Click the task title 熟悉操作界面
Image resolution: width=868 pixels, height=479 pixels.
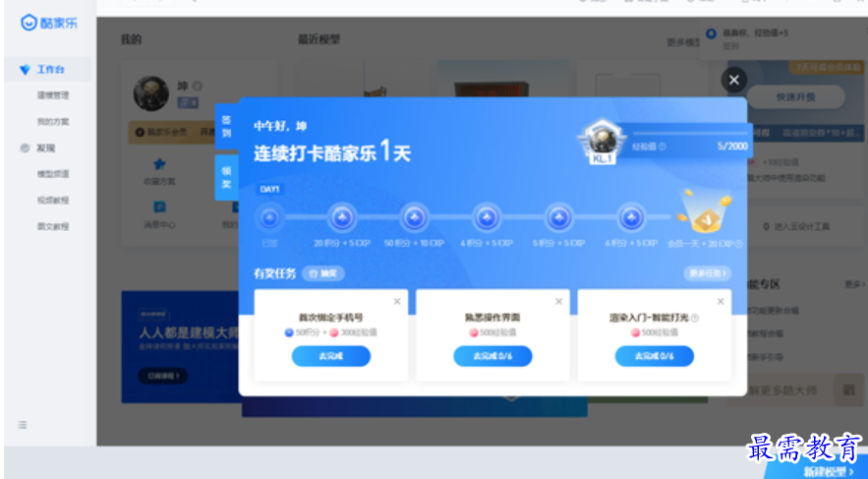pos(492,318)
